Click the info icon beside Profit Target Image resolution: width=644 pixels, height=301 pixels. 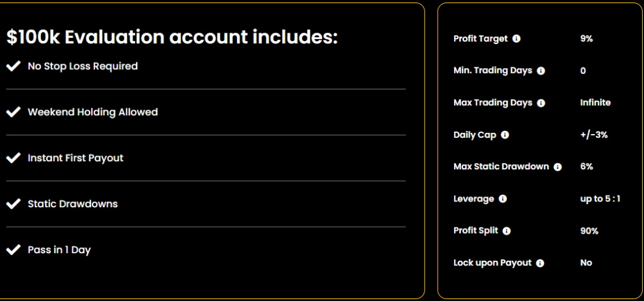(x=517, y=38)
